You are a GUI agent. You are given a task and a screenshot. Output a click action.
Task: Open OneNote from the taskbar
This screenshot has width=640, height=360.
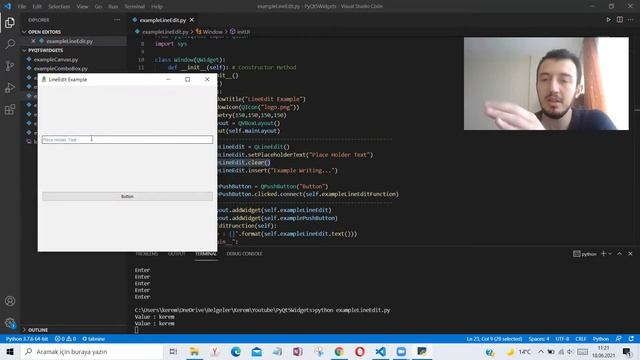coord(298,351)
